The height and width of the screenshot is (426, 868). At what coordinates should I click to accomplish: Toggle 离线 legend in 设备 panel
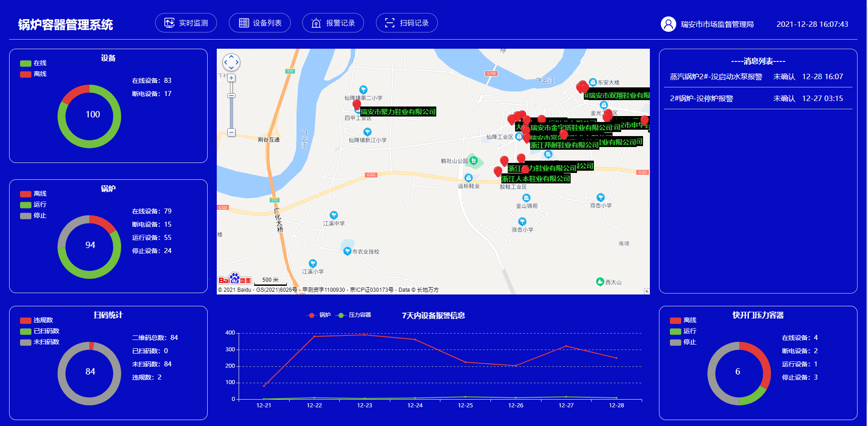[33, 74]
